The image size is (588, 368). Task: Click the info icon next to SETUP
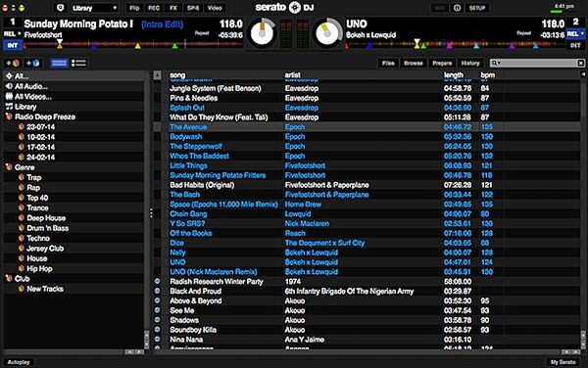coord(457,8)
